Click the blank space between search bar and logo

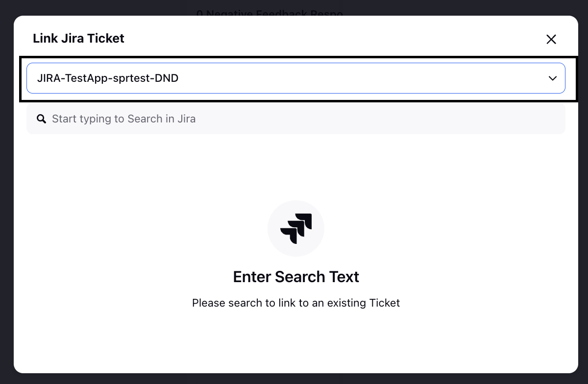(296, 167)
